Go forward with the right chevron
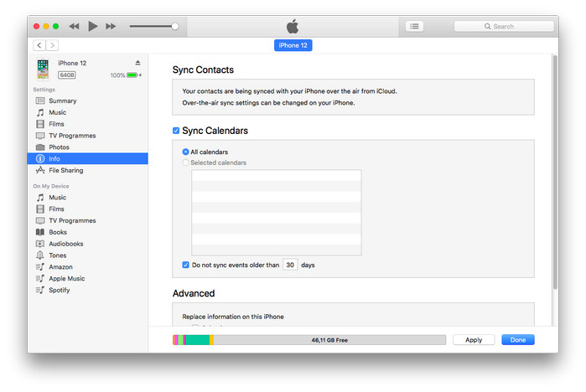Image resolution: width=586 pixels, height=392 pixels. point(52,45)
